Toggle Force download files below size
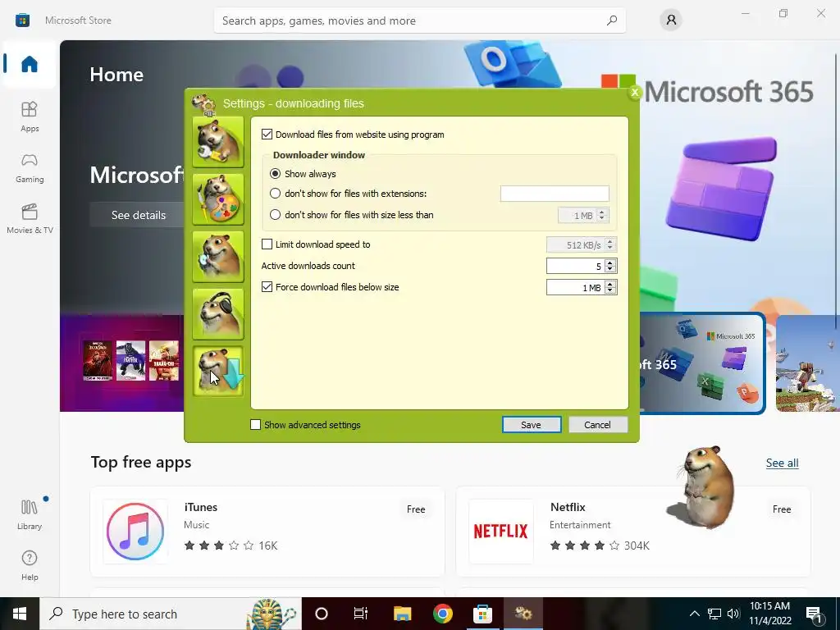 [x=267, y=287]
